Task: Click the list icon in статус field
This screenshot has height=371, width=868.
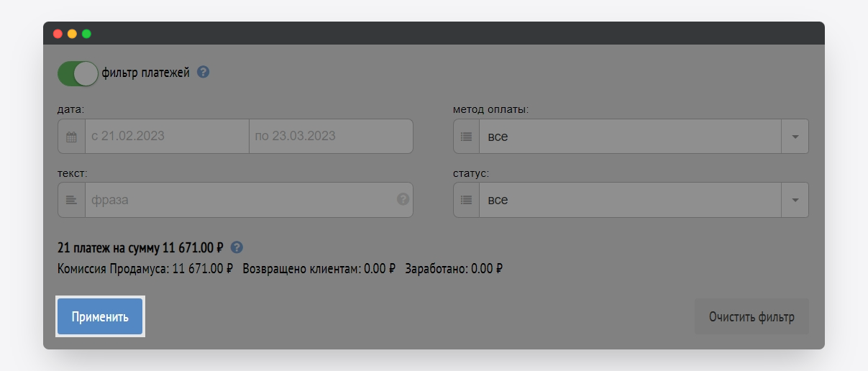Action: (466, 200)
